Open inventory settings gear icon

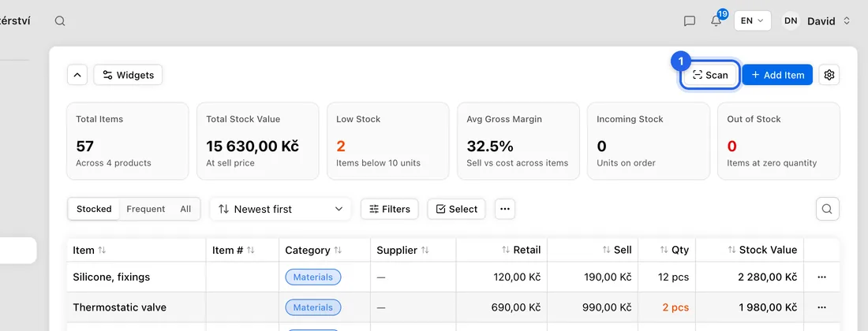pos(829,75)
